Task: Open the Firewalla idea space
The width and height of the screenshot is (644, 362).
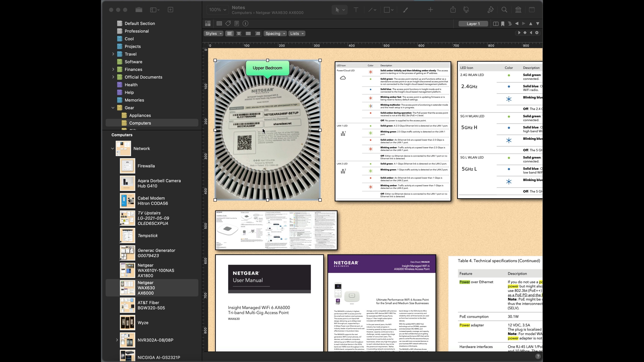Action: coord(152,166)
